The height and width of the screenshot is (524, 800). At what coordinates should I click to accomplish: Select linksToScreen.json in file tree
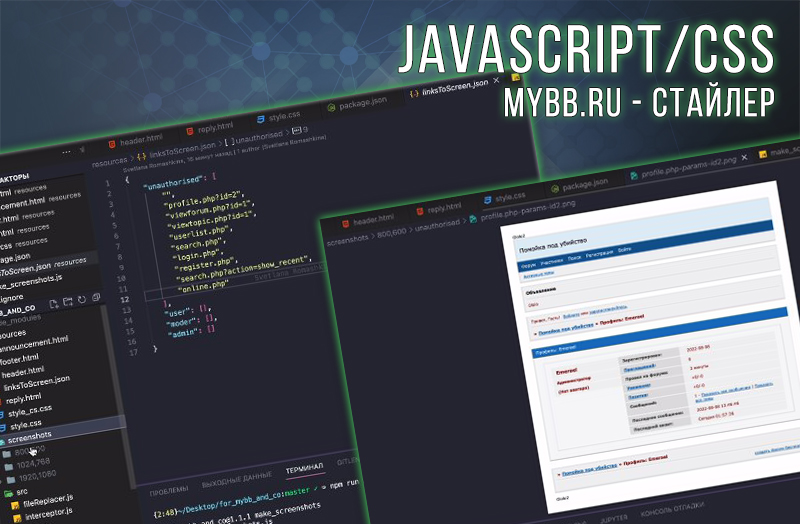click(36, 383)
